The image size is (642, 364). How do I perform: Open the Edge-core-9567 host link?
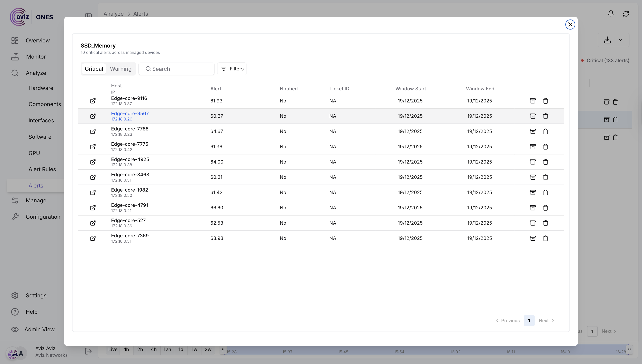pos(130,113)
